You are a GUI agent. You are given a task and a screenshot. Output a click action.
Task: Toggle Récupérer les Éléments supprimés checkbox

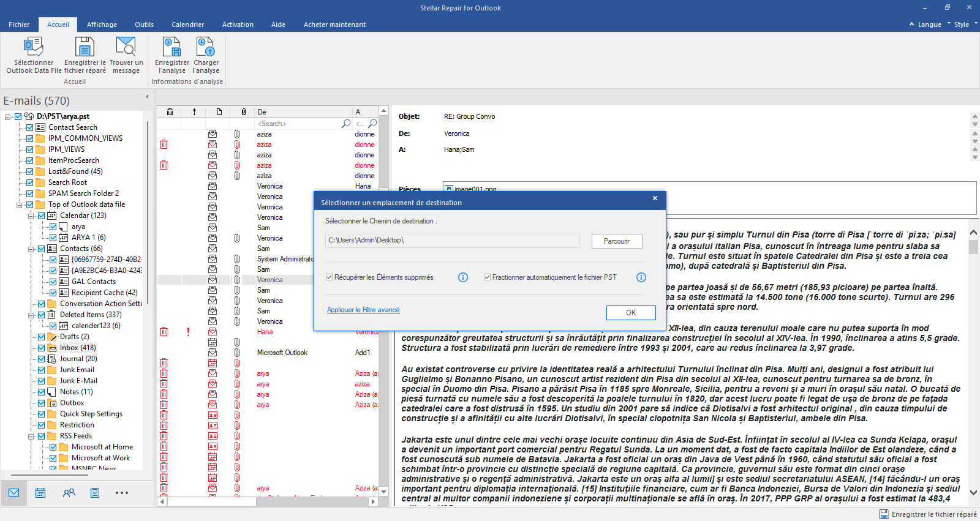click(329, 277)
